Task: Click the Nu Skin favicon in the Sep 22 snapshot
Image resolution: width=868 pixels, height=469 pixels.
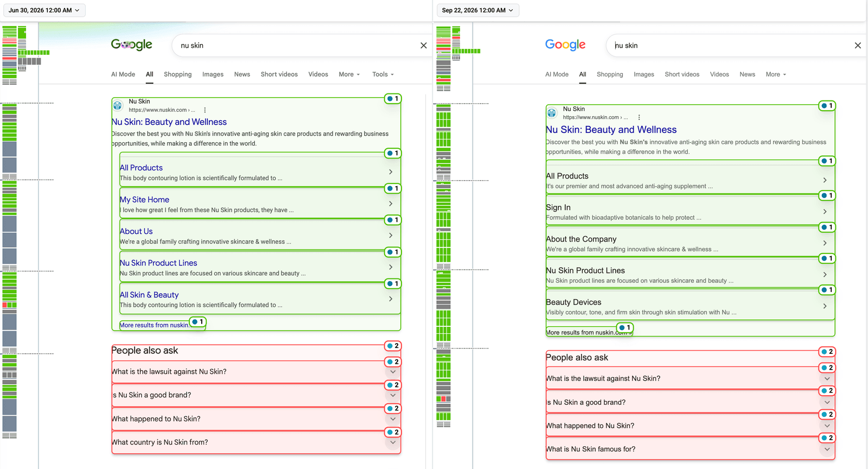Action: (x=552, y=113)
